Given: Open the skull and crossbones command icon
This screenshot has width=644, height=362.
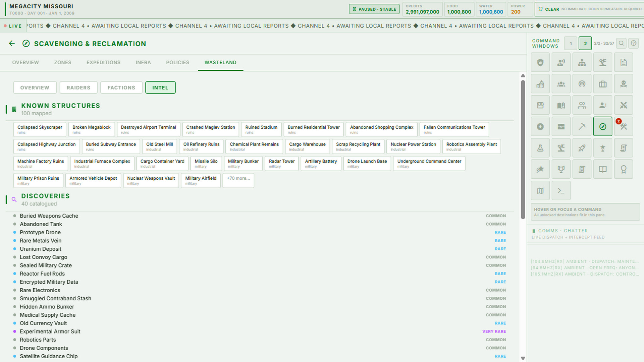Looking at the screenshot, I should (x=623, y=84).
